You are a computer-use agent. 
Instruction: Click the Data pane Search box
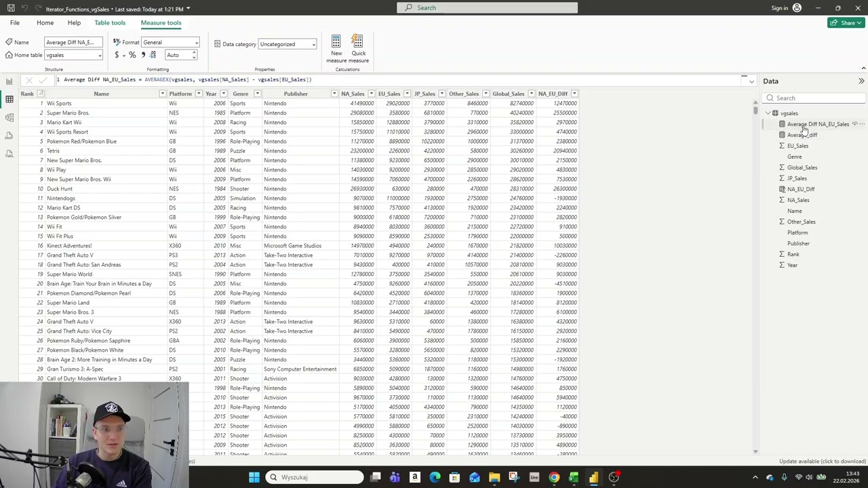815,98
